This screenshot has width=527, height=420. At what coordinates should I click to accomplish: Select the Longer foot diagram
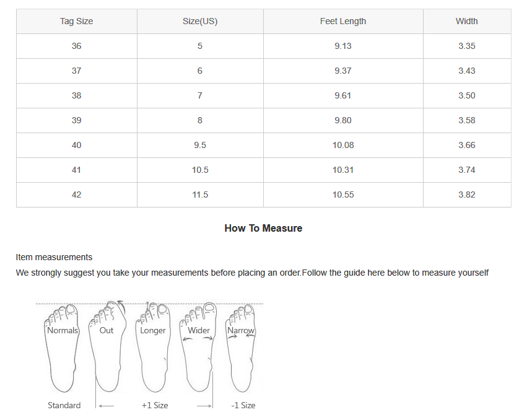[152, 347]
